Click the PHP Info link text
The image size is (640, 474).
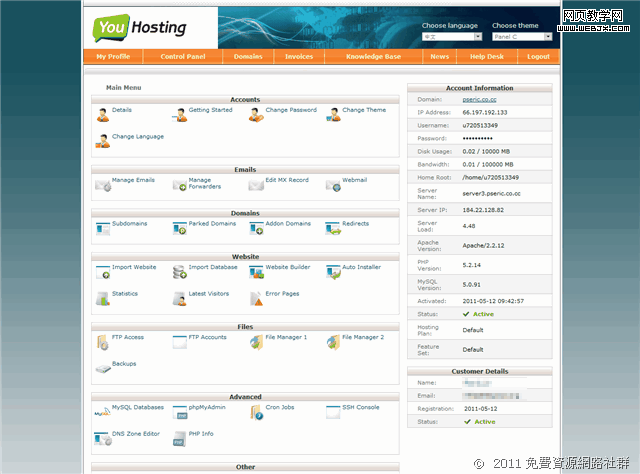click(x=201, y=434)
